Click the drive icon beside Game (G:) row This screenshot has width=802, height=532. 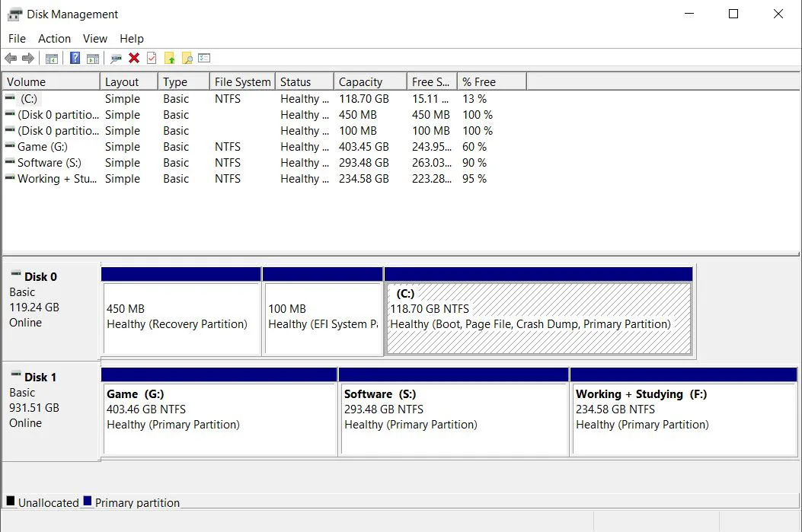pos(10,145)
